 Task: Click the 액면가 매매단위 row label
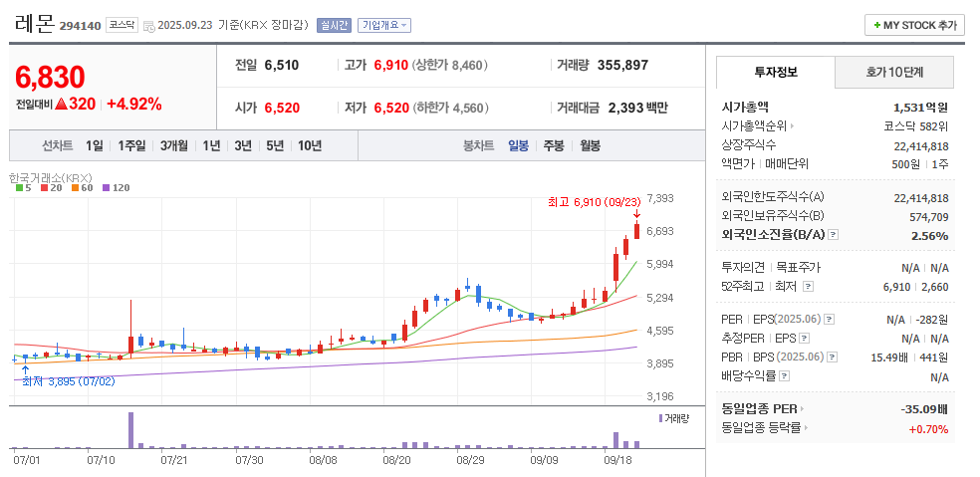tap(765, 163)
